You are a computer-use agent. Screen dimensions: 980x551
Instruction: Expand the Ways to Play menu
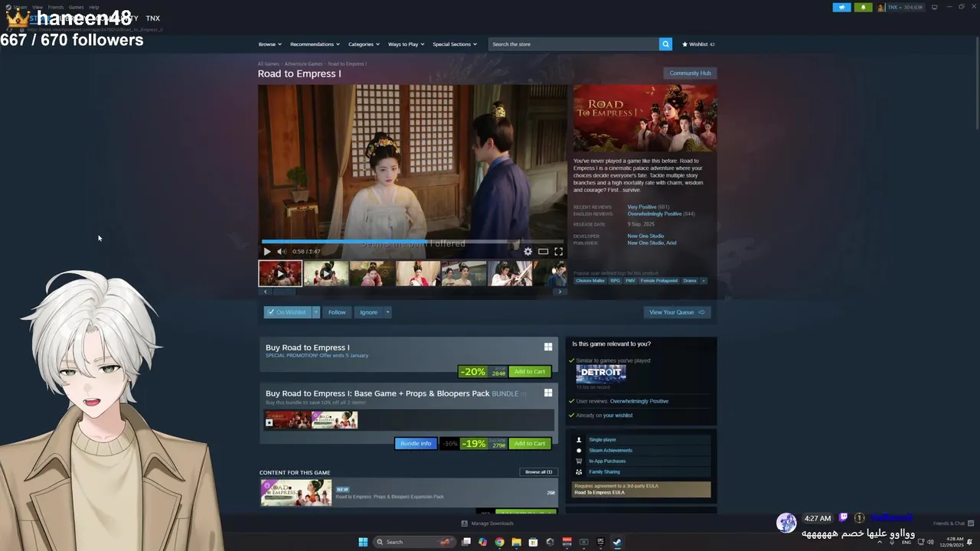pos(406,44)
